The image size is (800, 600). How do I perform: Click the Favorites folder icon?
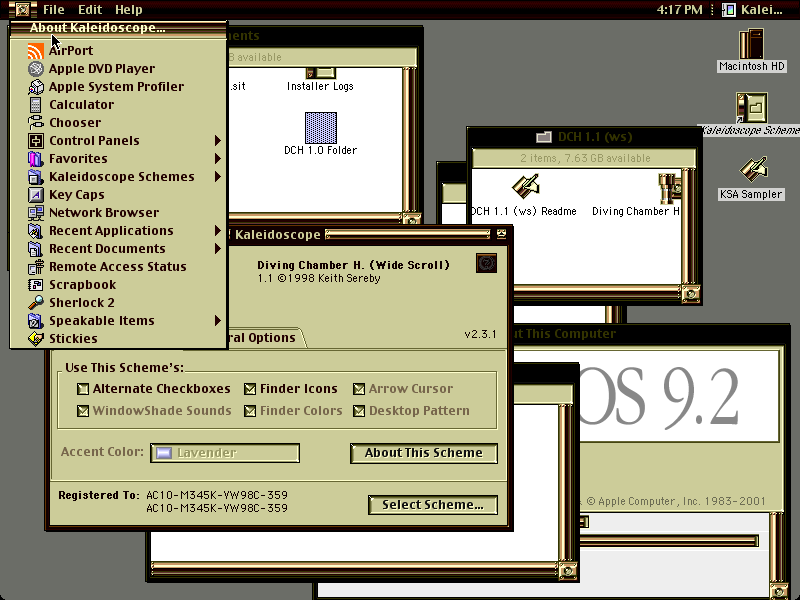36,159
